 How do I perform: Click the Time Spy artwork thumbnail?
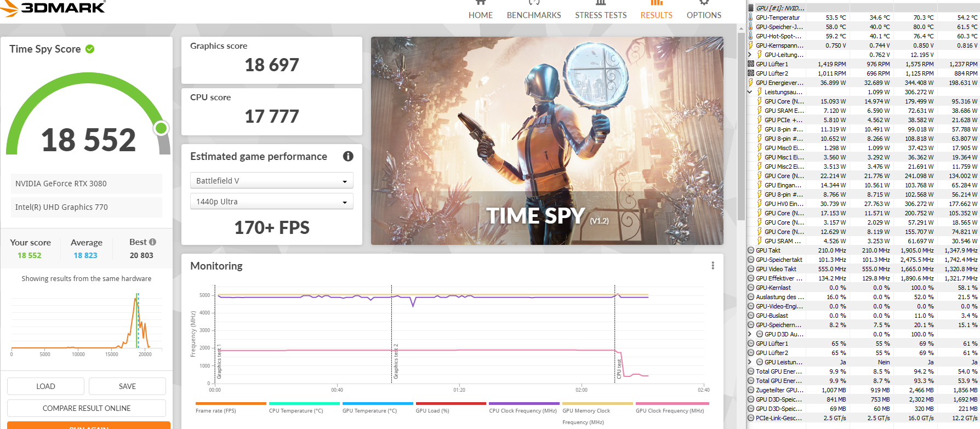tap(547, 141)
